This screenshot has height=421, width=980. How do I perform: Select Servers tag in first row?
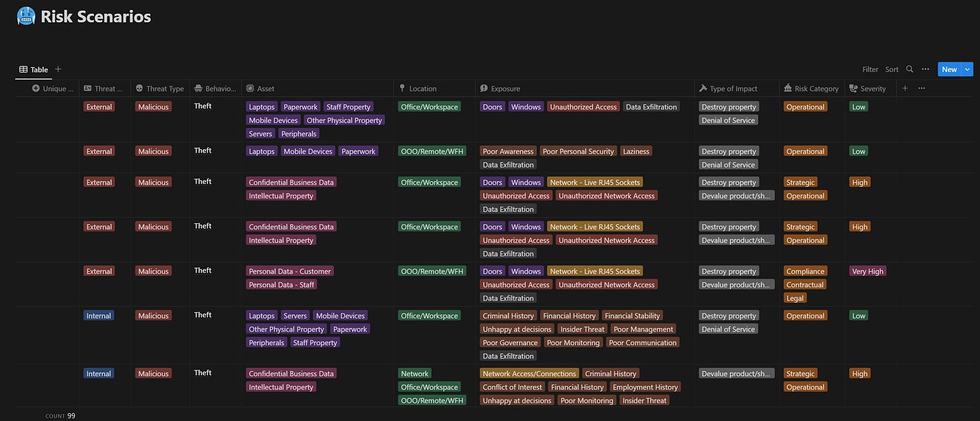pyautogui.click(x=260, y=134)
